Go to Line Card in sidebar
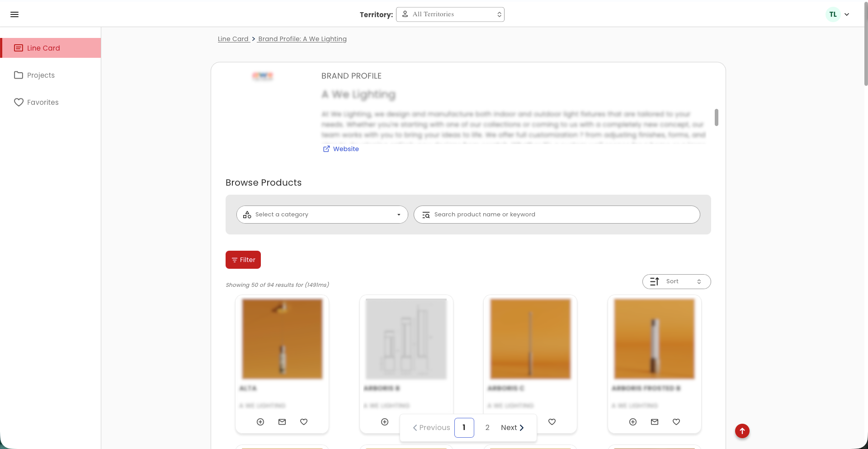Screen dimensions: 868x449 click(51, 48)
